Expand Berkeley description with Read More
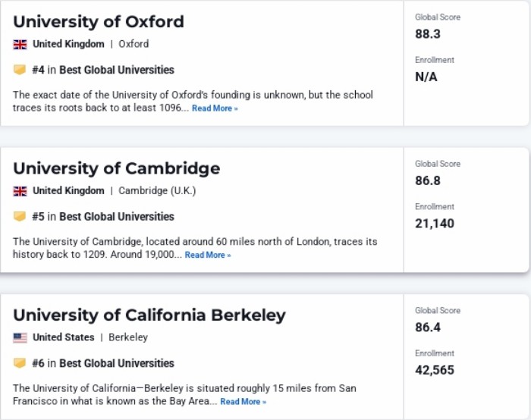The image size is (531, 420). pyautogui.click(x=243, y=402)
